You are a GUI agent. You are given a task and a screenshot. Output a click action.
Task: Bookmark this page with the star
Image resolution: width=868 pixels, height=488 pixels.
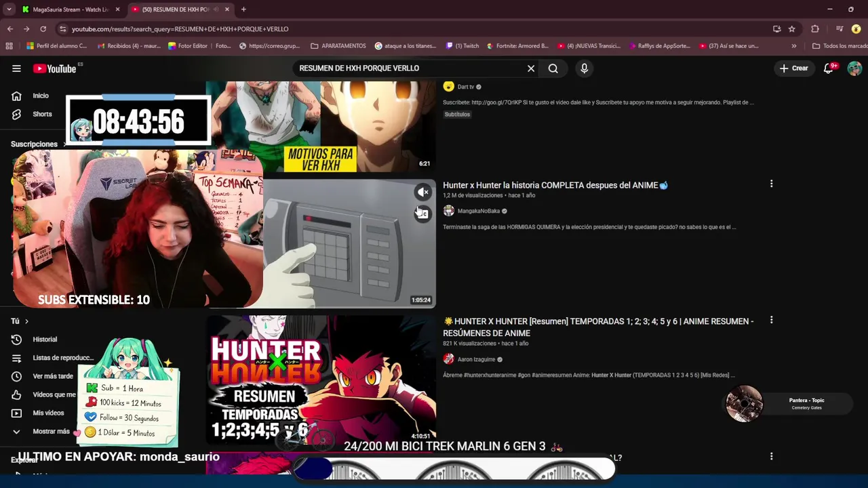pyautogui.click(x=792, y=29)
